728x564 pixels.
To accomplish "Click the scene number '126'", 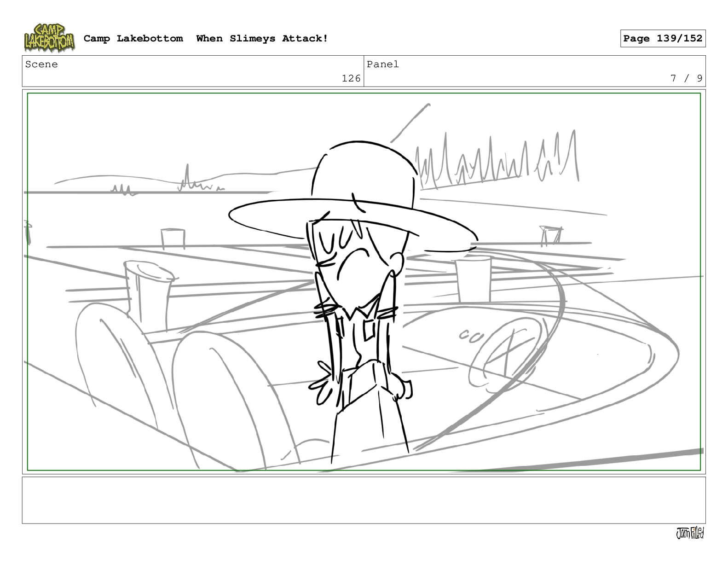I will tap(351, 79).
